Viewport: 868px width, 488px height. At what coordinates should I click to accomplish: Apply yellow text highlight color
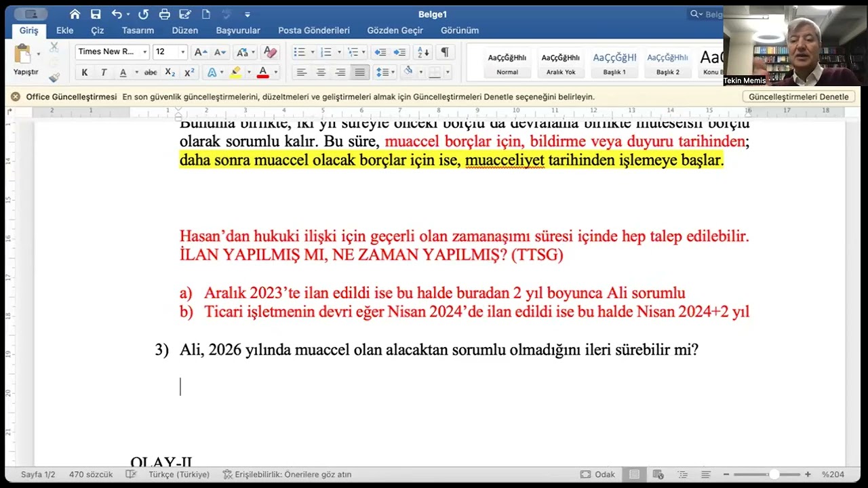tap(235, 73)
